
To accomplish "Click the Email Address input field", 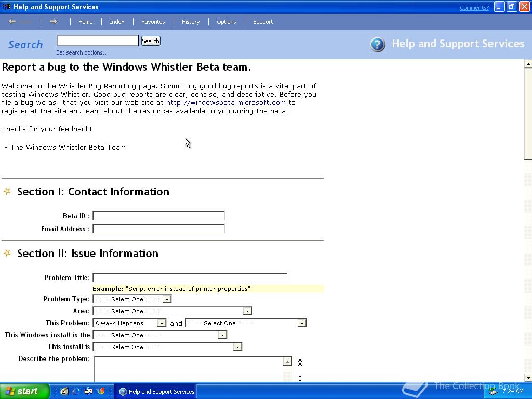I will (159, 229).
